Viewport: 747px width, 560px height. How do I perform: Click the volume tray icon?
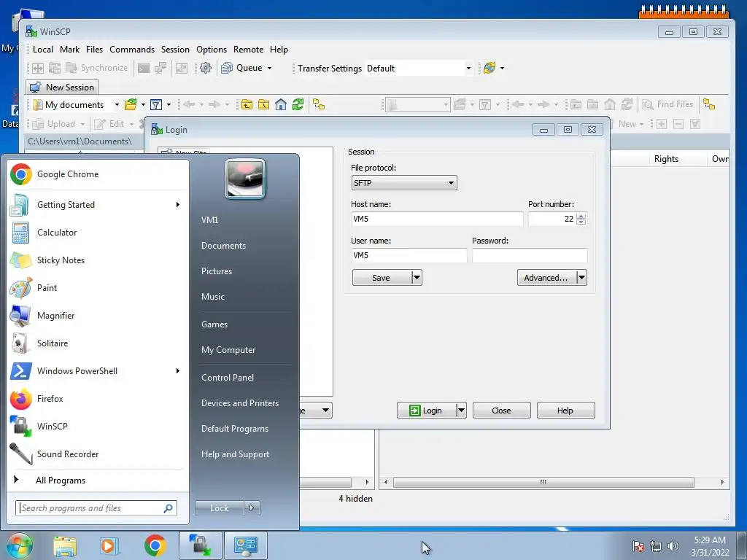click(x=673, y=546)
